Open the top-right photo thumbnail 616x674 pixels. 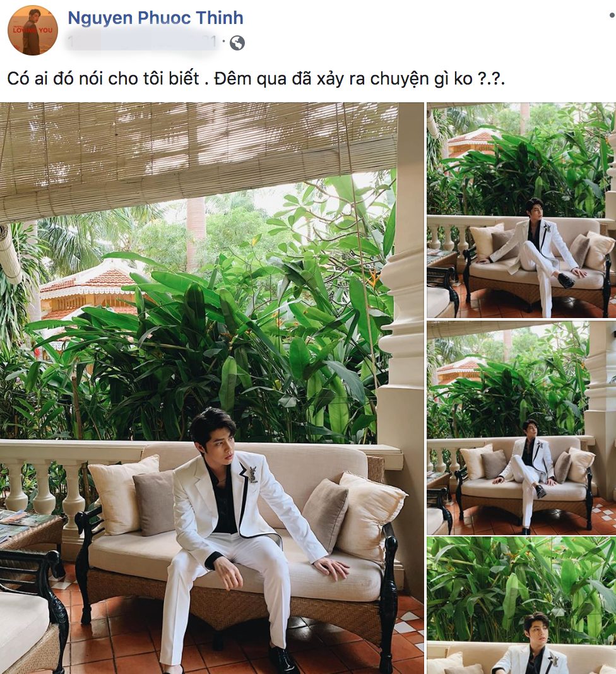[521, 210]
